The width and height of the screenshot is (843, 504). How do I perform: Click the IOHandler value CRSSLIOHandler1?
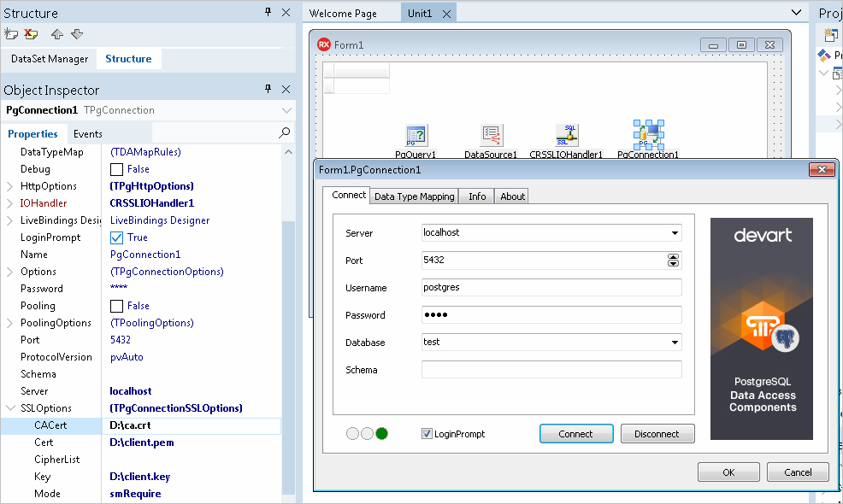tap(152, 203)
